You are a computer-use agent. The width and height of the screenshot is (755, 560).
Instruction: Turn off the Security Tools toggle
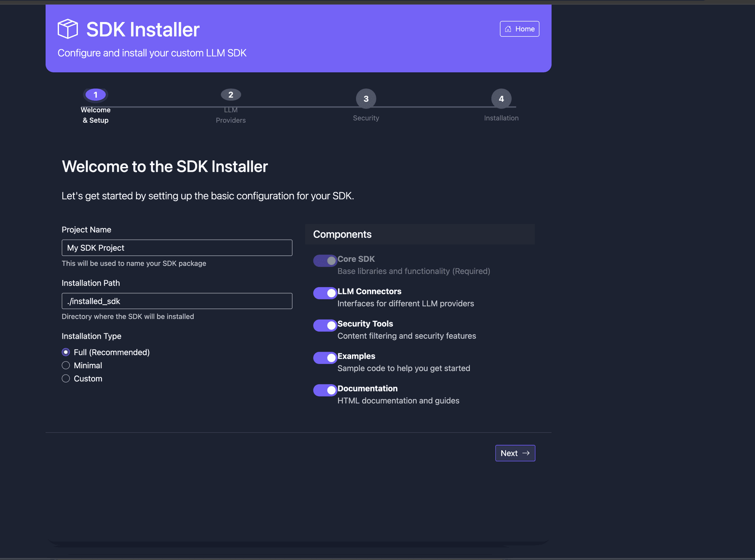pos(325,325)
